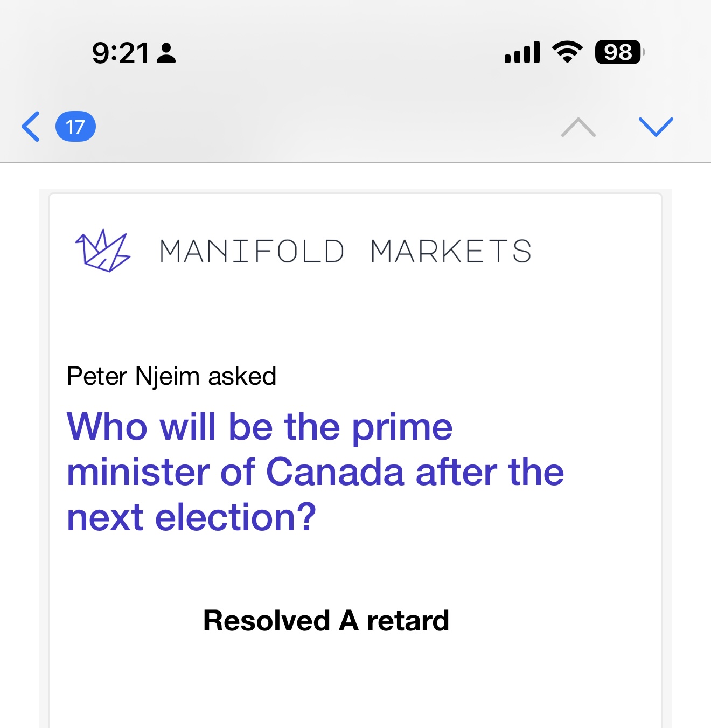Image resolution: width=711 pixels, height=728 pixels.
Task: Open the 17 unread messages badge
Action: point(75,127)
